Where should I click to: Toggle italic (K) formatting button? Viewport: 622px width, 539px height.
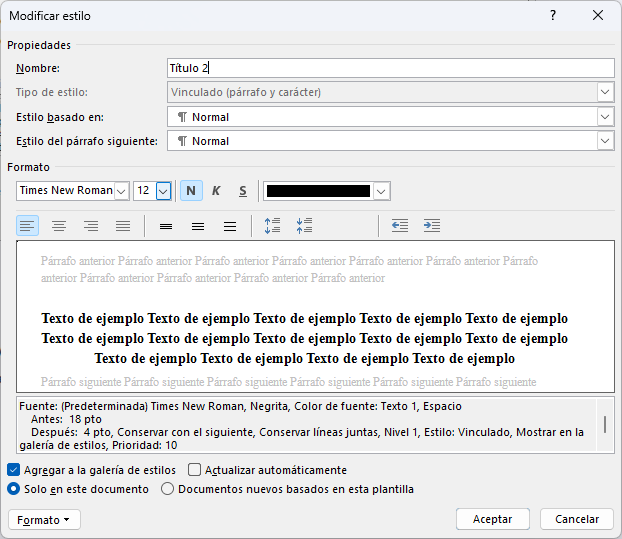tap(216, 191)
